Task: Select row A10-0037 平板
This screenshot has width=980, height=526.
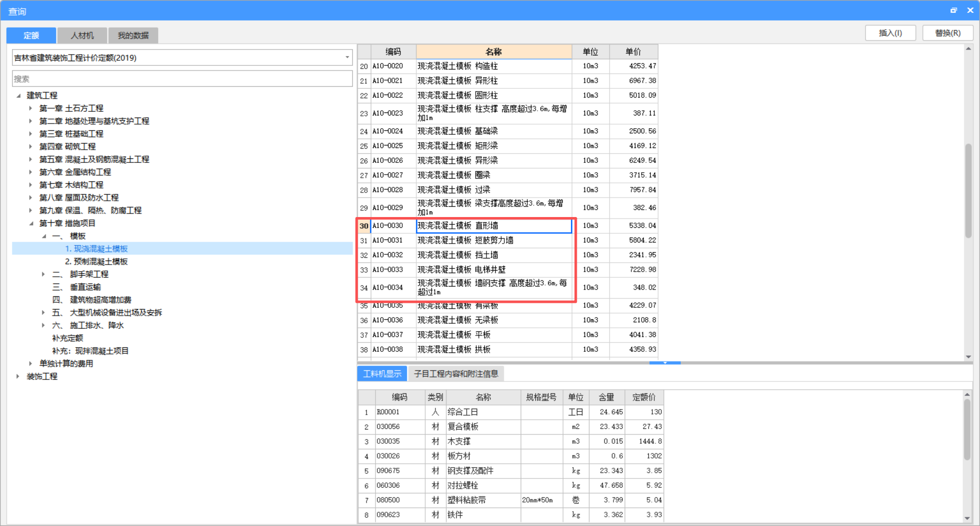Action: [508, 335]
